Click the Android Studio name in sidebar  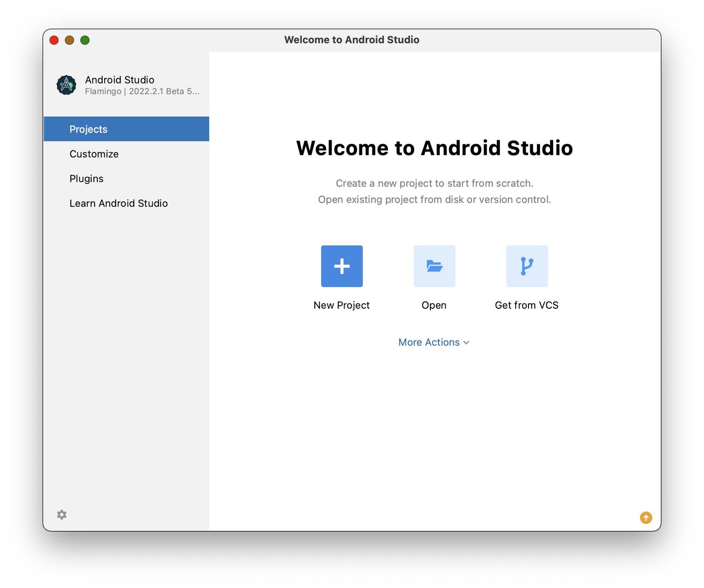pyautogui.click(x=120, y=80)
